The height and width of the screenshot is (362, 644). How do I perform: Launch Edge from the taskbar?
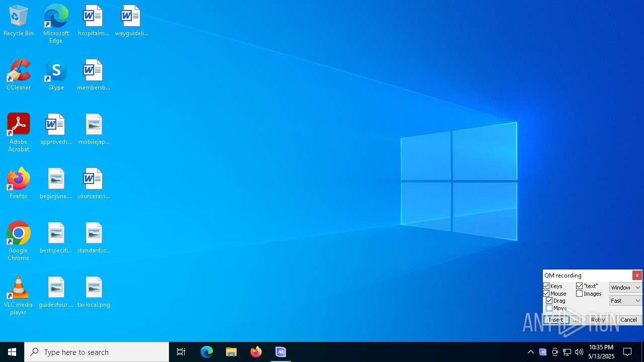207,352
